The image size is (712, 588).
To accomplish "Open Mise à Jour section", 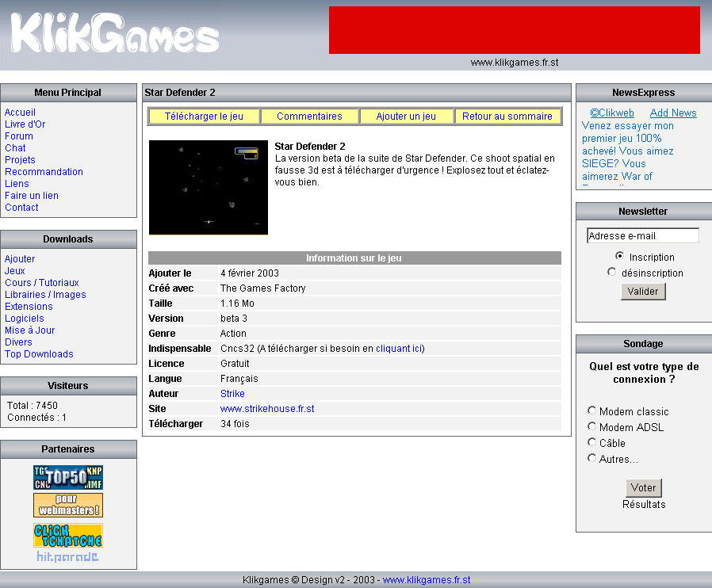I will (29, 330).
